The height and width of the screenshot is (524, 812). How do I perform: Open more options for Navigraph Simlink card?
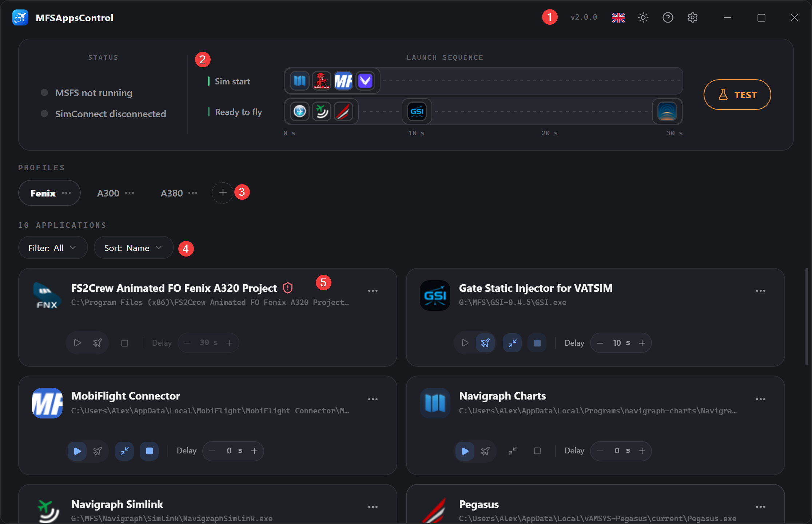point(373,507)
